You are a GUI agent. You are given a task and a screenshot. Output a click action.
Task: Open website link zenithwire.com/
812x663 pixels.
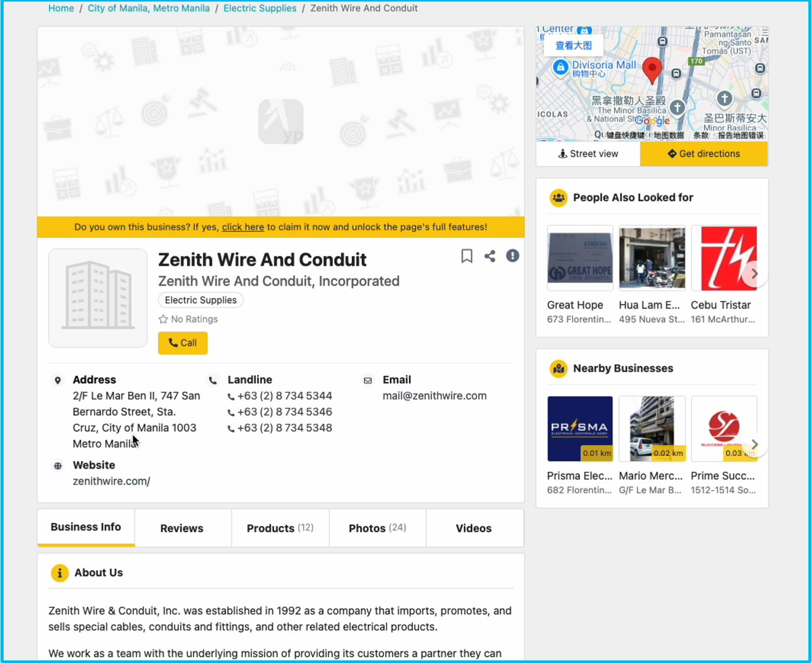point(111,481)
